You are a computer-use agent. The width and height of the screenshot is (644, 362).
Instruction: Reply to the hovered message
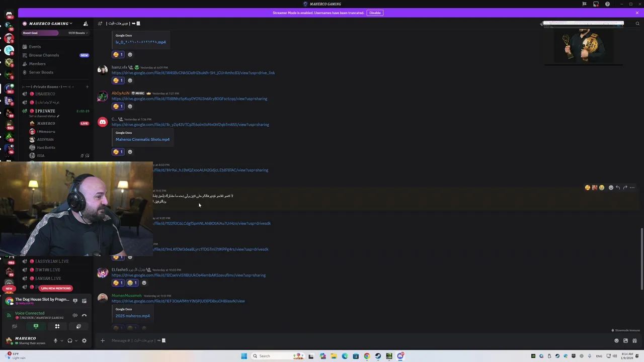[x=618, y=188]
